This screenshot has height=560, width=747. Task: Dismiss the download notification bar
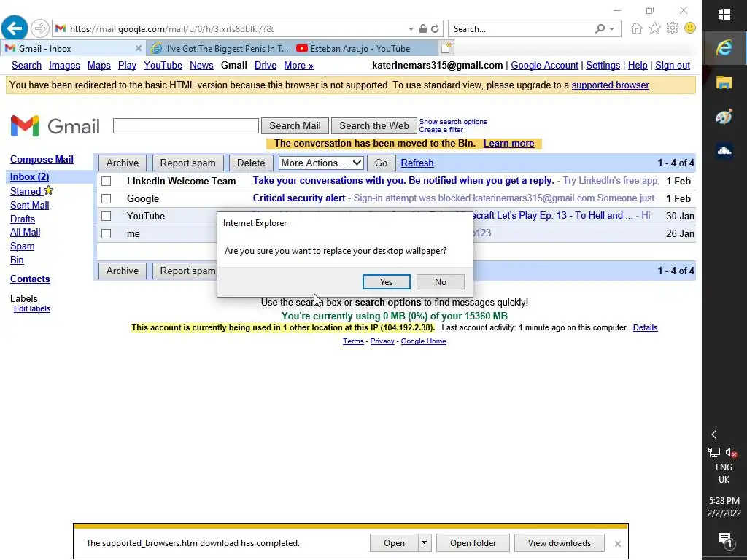coord(617,543)
